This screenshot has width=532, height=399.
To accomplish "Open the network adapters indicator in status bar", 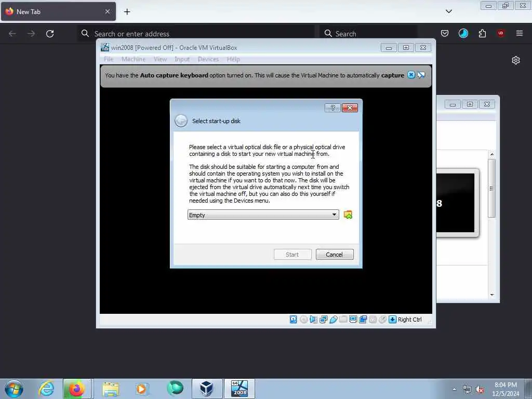I will point(323,320).
